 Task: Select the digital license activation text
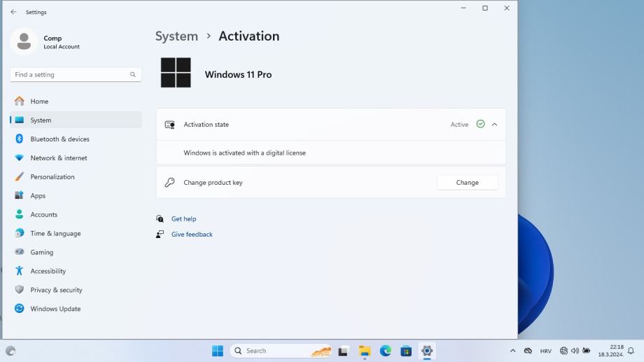coord(245,153)
